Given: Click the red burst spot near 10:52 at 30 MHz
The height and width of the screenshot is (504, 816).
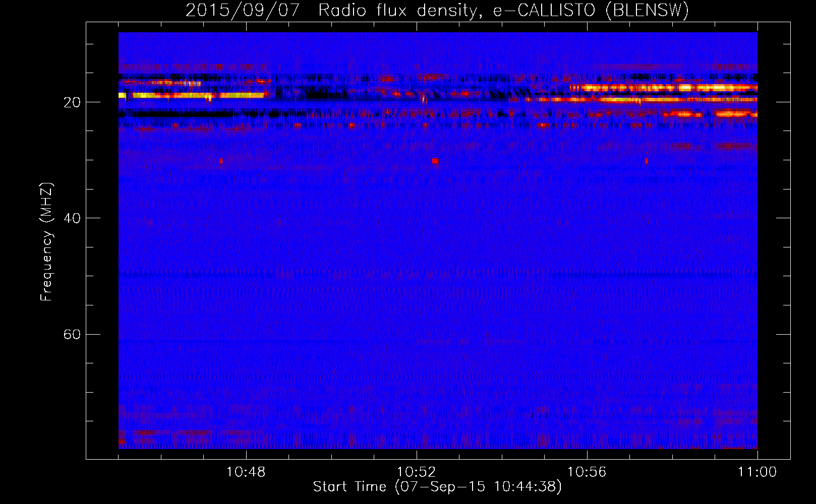Looking at the screenshot, I should point(435,161).
